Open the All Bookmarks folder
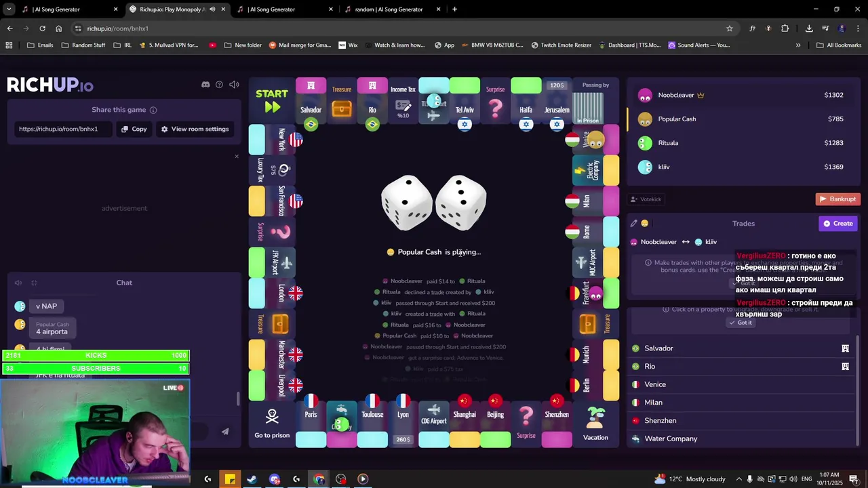The height and width of the screenshot is (488, 868). tap(839, 45)
